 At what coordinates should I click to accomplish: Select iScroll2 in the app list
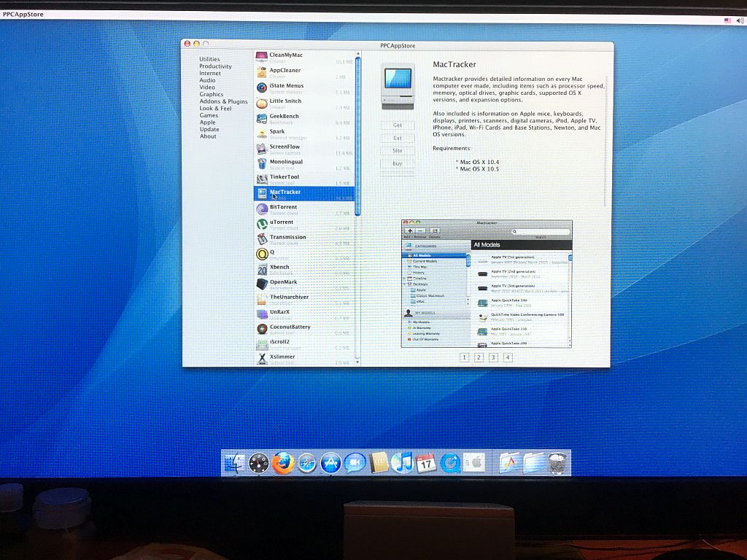pyautogui.click(x=304, y=344)
